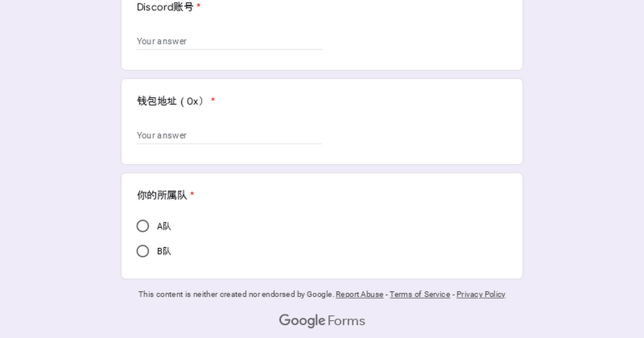Click the Forms word in footer logo

347,321
